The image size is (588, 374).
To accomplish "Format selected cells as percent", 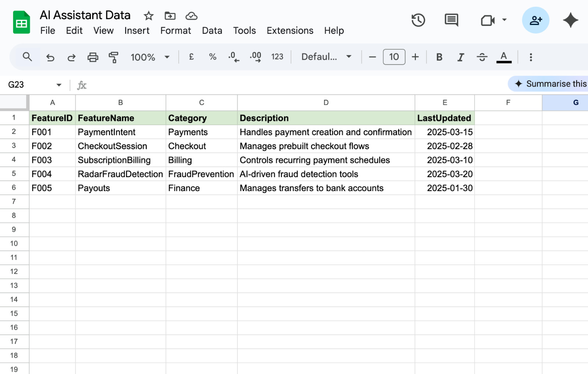I will pos(212,57).
